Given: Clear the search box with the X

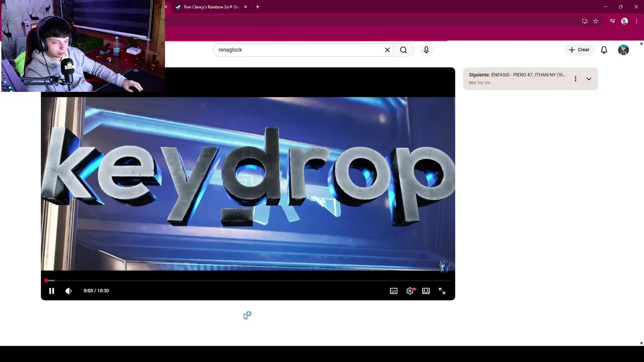Looking at the screenshot, I should pos(387,50).
